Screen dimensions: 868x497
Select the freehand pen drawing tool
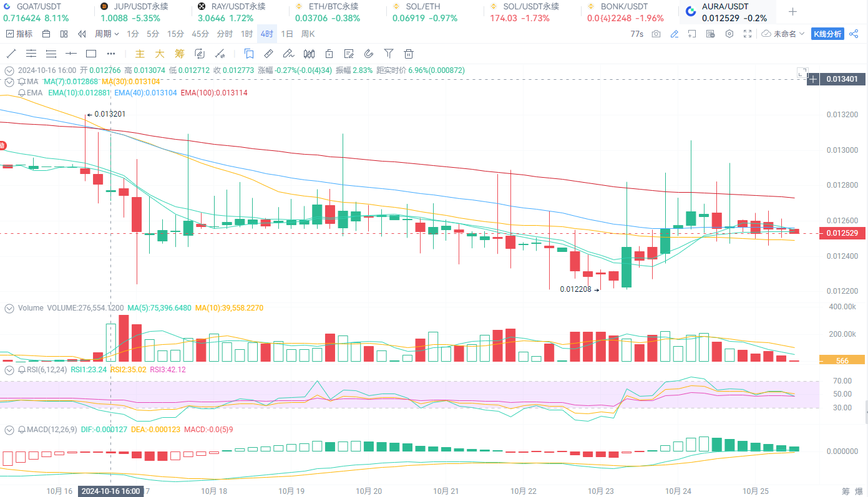tap(288, 54)
